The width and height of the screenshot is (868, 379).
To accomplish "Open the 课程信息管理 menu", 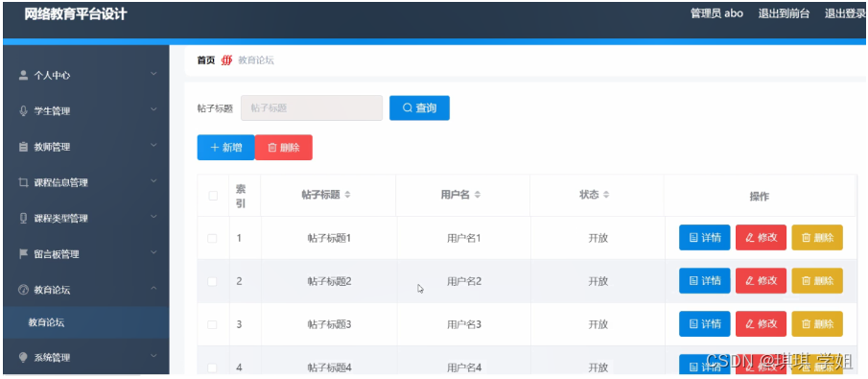I will tap(85, 183).
